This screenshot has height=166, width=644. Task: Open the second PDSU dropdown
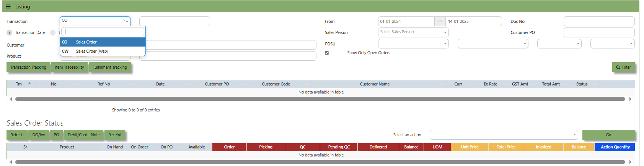[x=493, y=44]
